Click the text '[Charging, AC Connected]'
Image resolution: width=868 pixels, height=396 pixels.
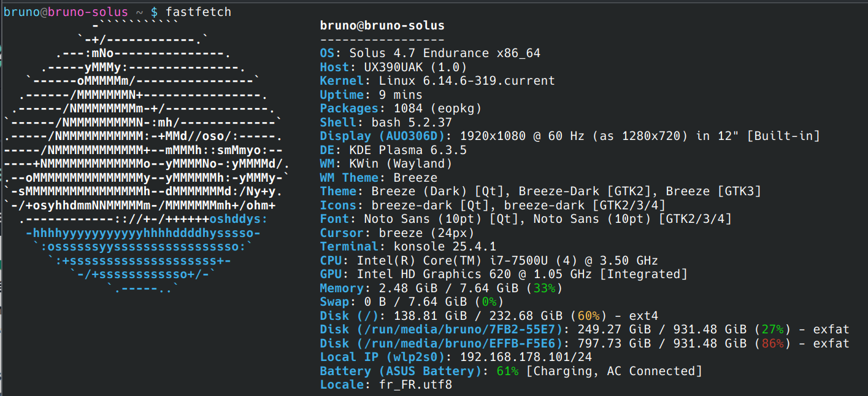614,371
